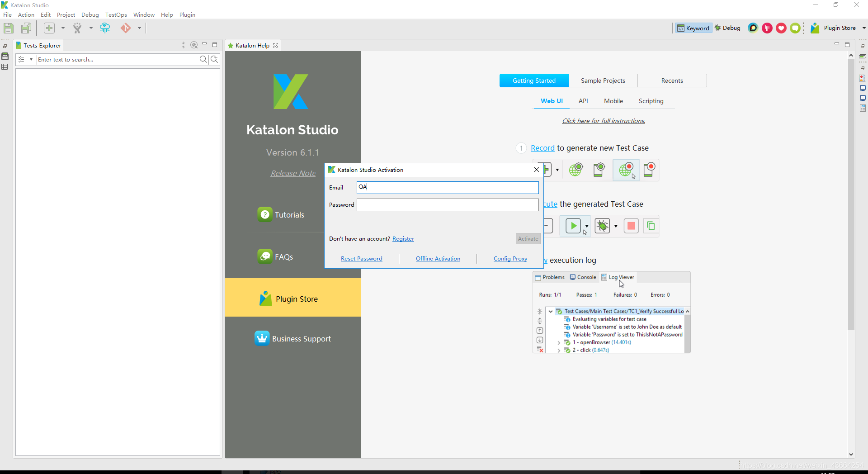Expand the Plugin Store toolbar dropdown arrow
Image resolution: width=868 pixels, height=474 pixels.
pyautogui.click(x=864, y=28)
